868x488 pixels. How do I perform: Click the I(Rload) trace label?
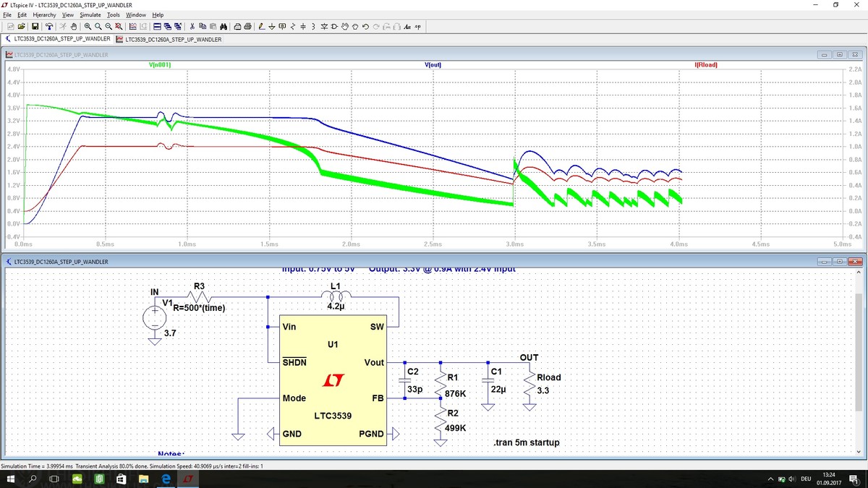pos(705,65)
